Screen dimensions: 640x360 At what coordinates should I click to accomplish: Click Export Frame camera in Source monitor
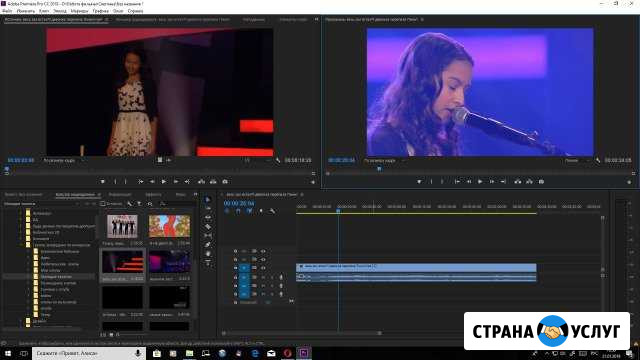pyautogui.click(x=225, y=182)
